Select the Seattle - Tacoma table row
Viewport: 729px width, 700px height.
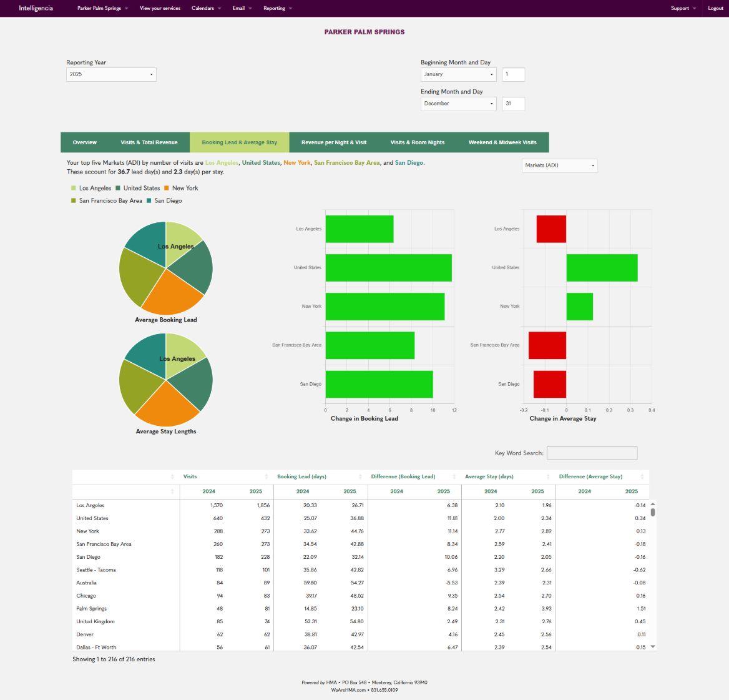(360, 570)
